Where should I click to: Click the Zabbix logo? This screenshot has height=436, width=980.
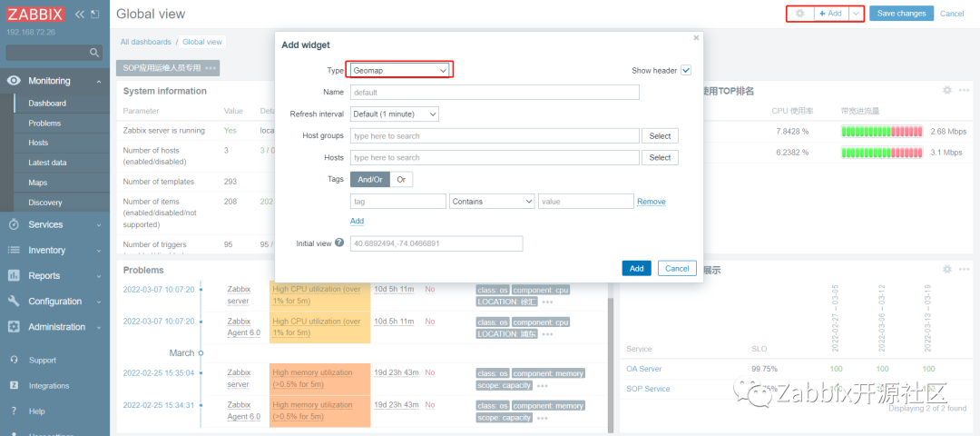click(35, 14)
